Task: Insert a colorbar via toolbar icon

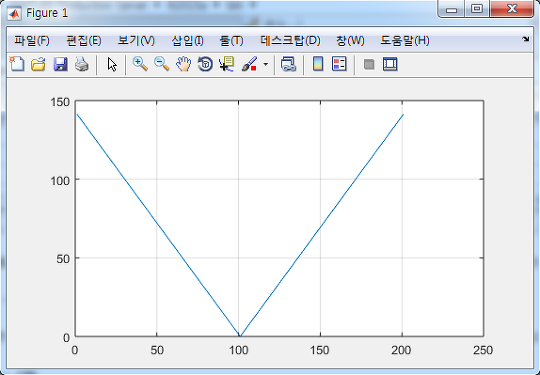Action: click(318, 64)
